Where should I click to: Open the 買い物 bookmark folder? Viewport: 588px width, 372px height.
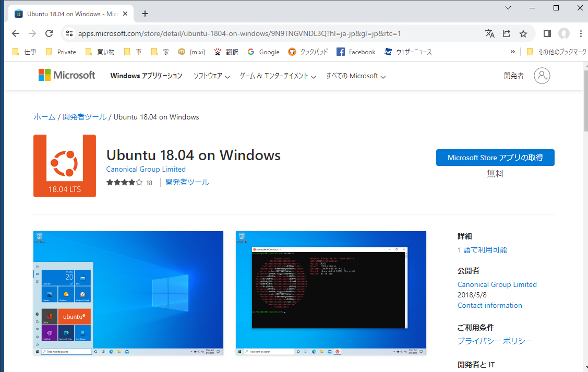pyautogui.click(x=100, y=52)
